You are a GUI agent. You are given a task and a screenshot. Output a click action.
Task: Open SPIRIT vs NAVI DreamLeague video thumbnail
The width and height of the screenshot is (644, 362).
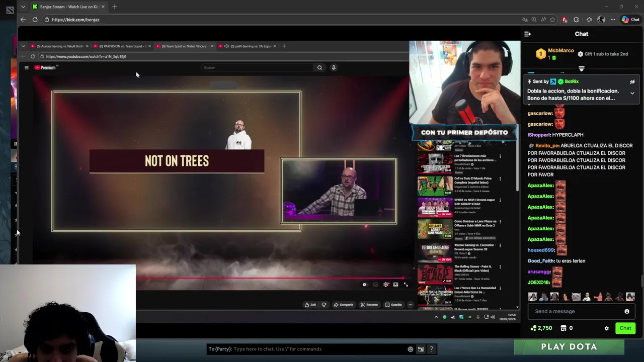435,207
